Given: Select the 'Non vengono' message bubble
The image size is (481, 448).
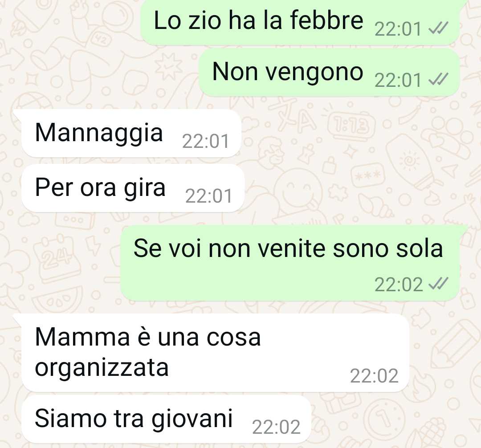Looking at the screenshot, I should (329, 73).
